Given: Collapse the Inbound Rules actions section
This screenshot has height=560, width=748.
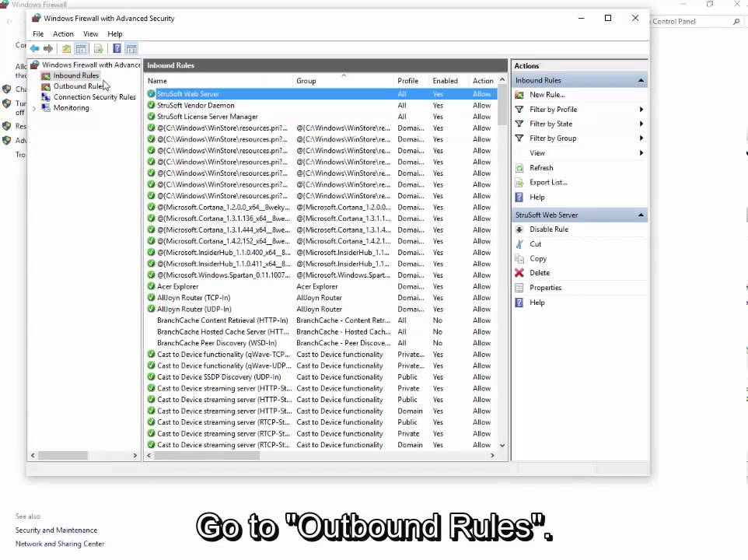Looking at the screenshot, I should coord(641,81).
